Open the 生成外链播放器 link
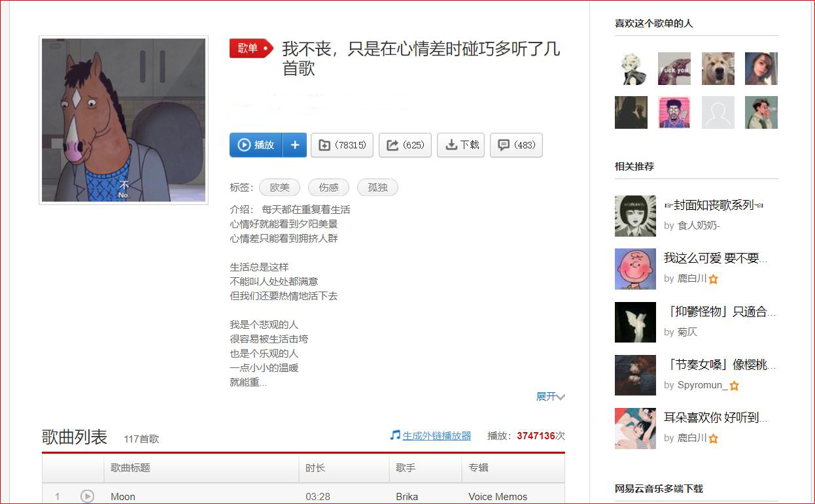 (436, 436)
